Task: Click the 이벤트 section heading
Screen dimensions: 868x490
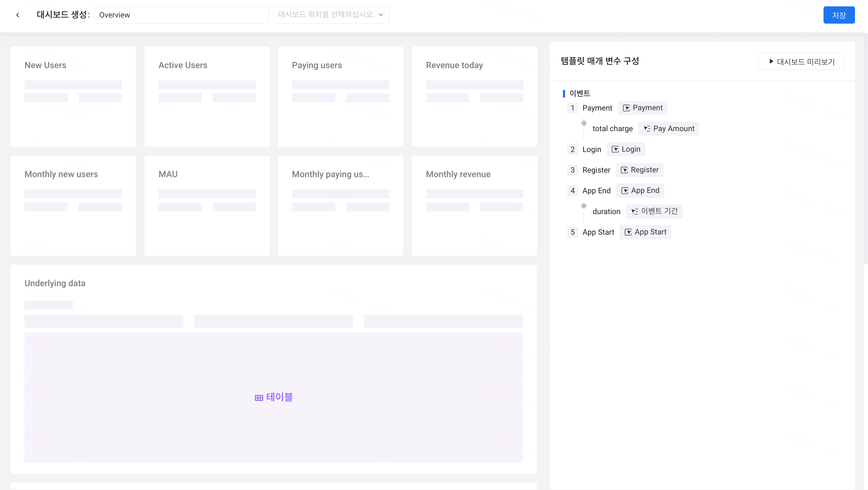Action: pyautogui.click(x=580, y=93)
